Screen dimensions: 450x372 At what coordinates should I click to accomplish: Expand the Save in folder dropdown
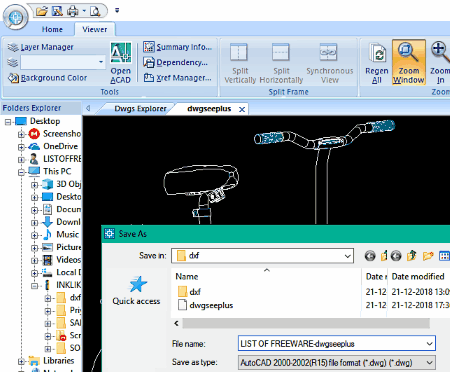pyautogui.click(x=347, y=256)
